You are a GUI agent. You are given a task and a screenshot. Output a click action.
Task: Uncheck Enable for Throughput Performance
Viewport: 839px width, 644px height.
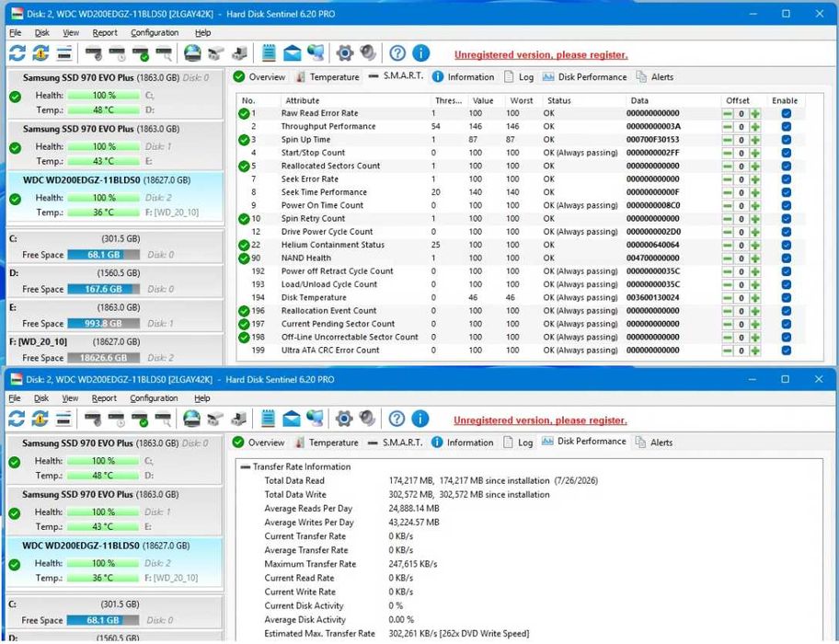(x=786, y=127)
